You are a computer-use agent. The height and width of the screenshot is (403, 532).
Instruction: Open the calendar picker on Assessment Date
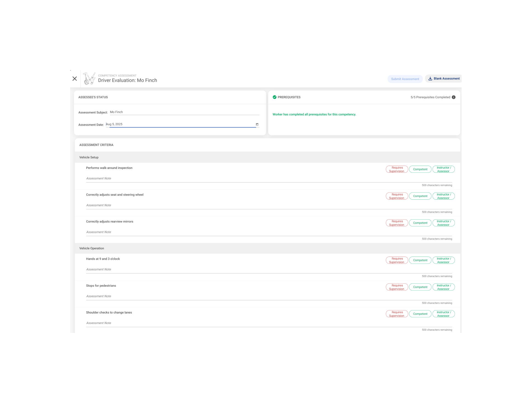point(257,124)
